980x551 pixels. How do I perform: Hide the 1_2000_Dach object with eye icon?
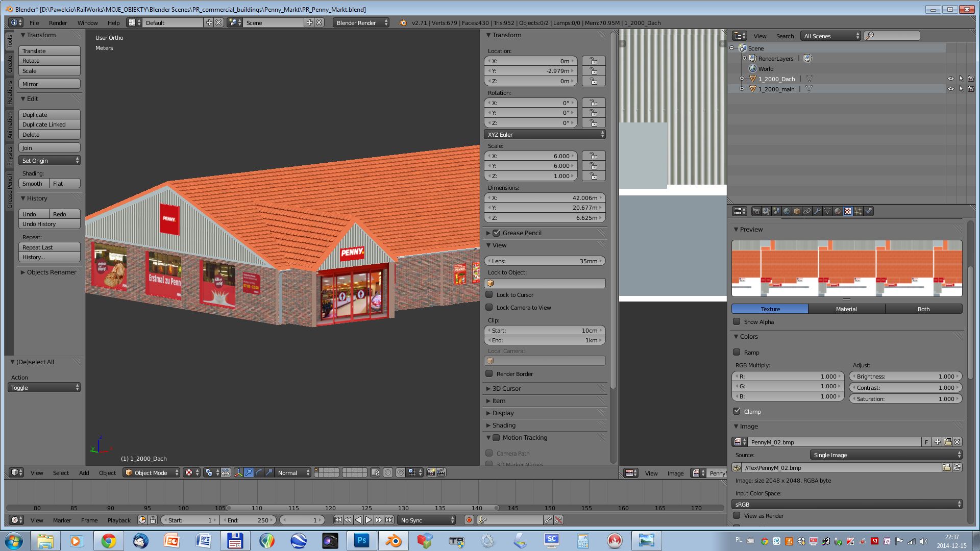(950, 79)
